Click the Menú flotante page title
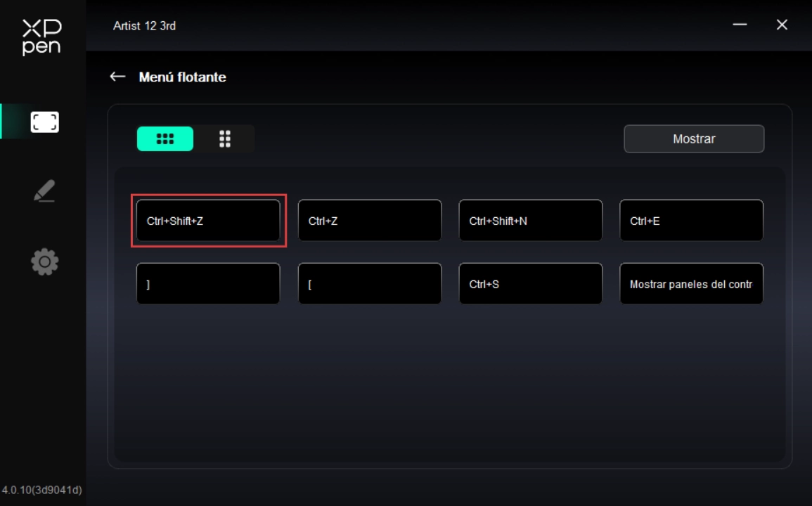Screen dimensions: 812x506 (x=182, y=77)
